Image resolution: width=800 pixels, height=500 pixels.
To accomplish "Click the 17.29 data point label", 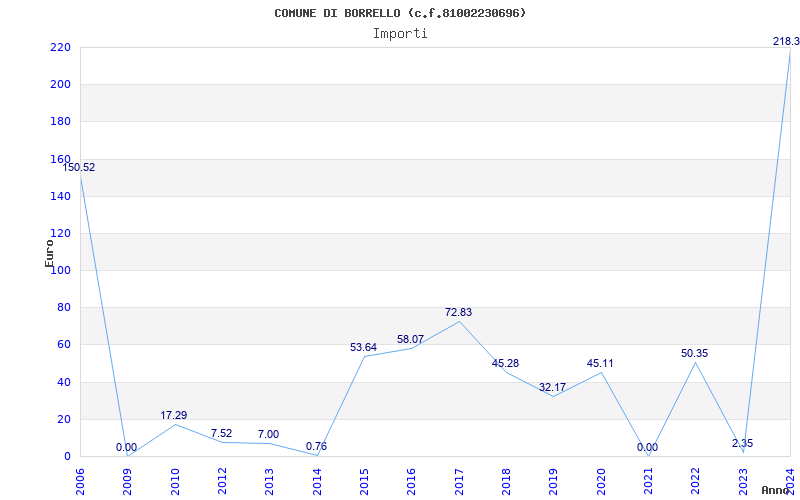I will tap(173, 415).
